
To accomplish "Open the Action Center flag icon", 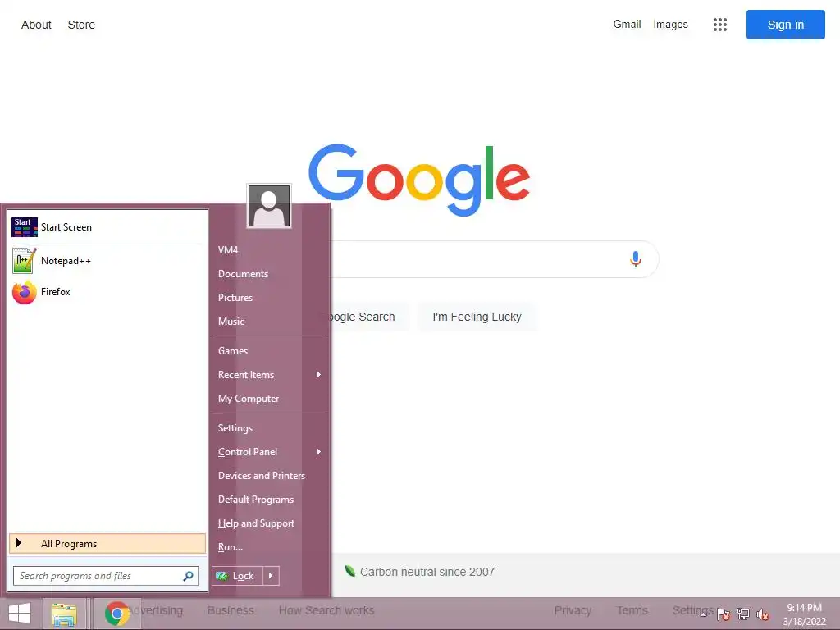I will coord(724,614).
